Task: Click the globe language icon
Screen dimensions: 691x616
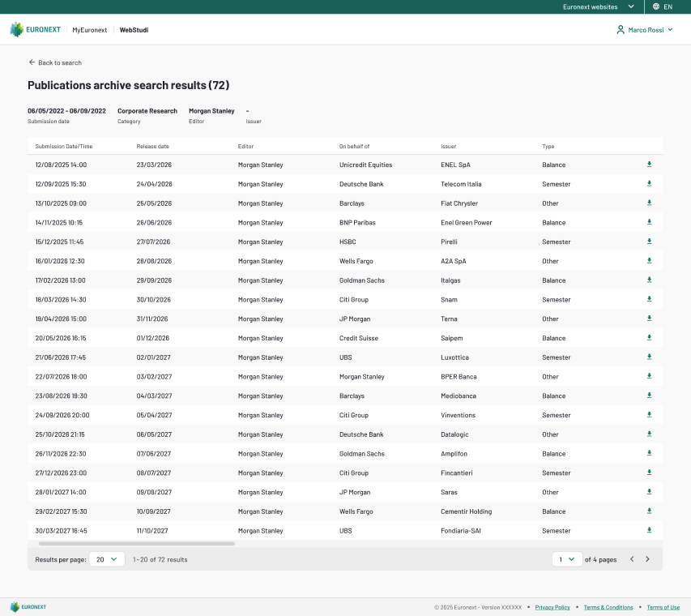Action: pos(656,6)
